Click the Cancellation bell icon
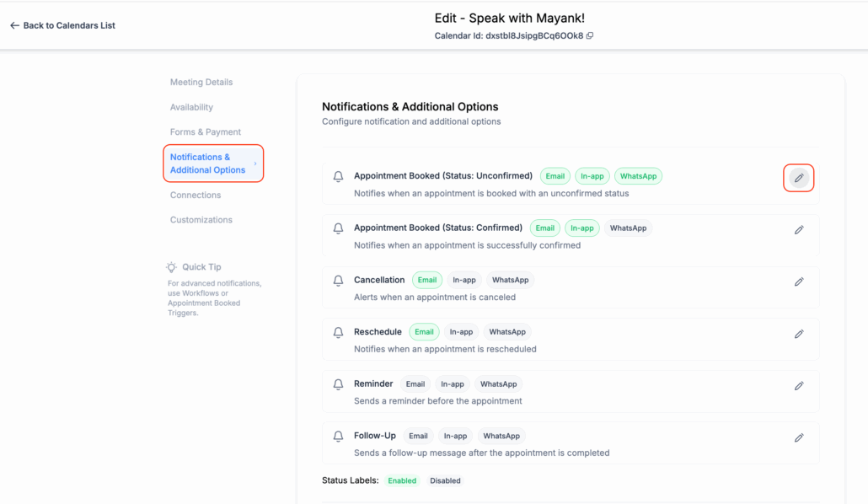 click(338, 281)
